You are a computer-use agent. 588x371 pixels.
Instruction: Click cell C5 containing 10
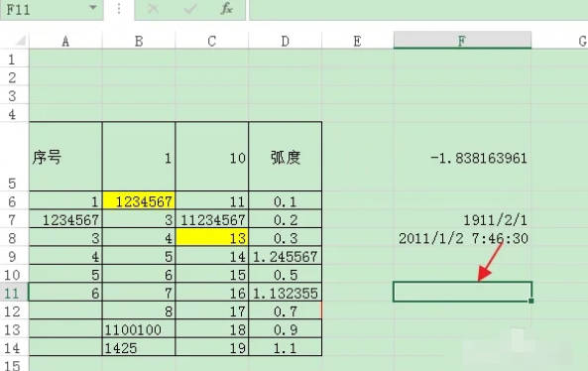(211, 157)
